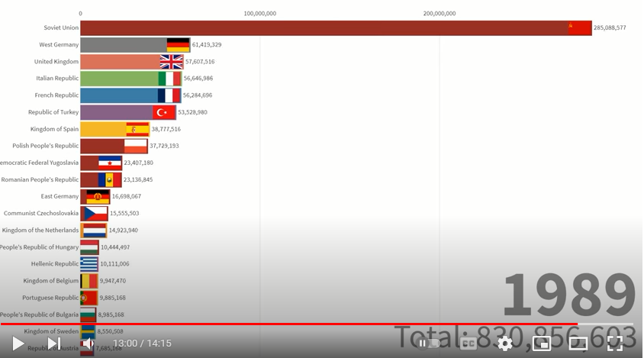Click the United Kingdom Union Jack flag

click(x=171, y=62)
